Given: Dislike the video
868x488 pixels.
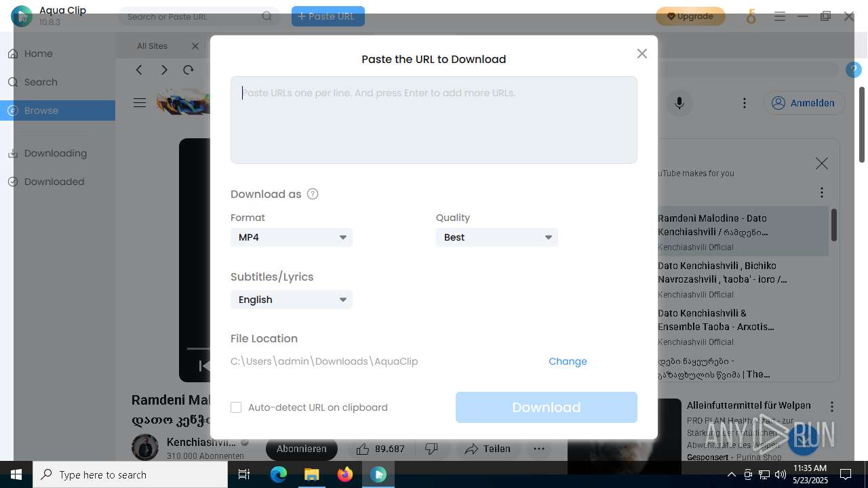Looking at the screenshot, I should pyautogui.click(x=431, y=449).
